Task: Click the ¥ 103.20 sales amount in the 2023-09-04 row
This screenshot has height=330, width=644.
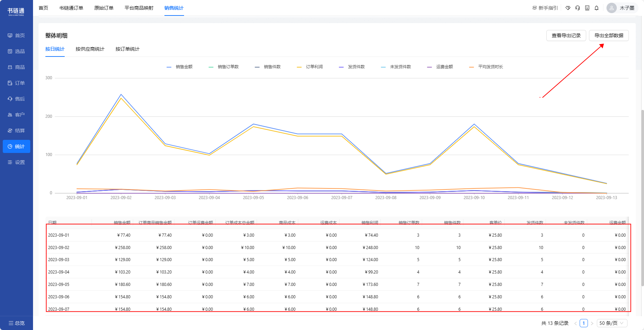Action: (x=122, y=272)
